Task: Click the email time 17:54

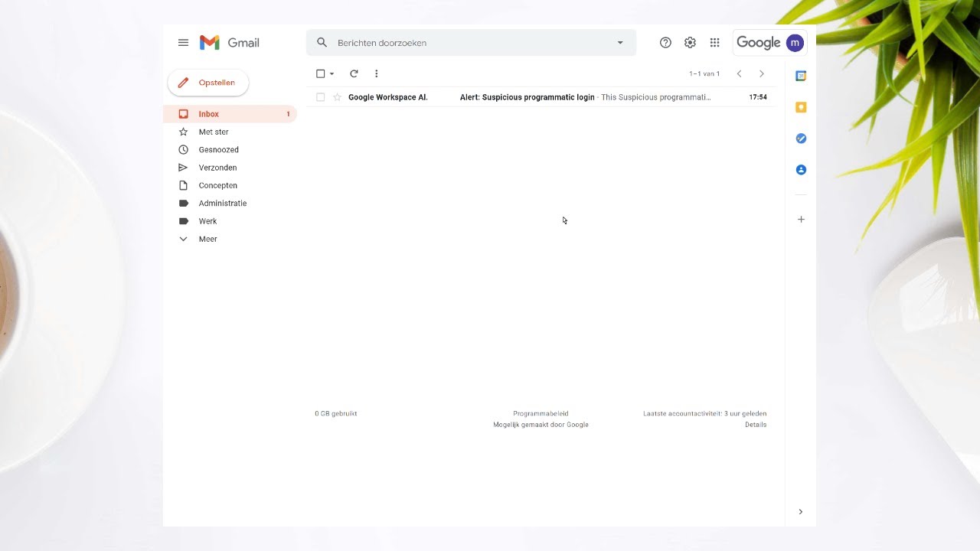Action: tap(758, 97)
